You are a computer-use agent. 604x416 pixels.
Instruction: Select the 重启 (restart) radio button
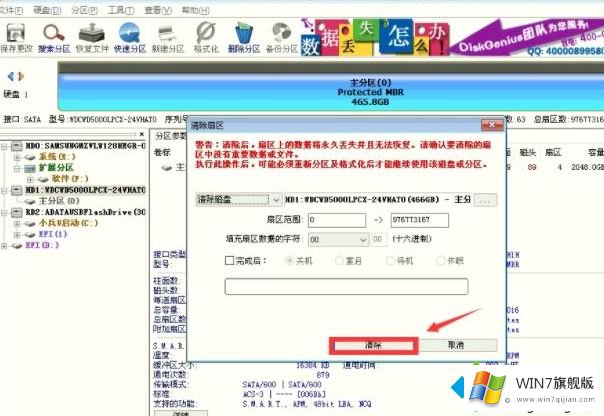click(339, 261)
